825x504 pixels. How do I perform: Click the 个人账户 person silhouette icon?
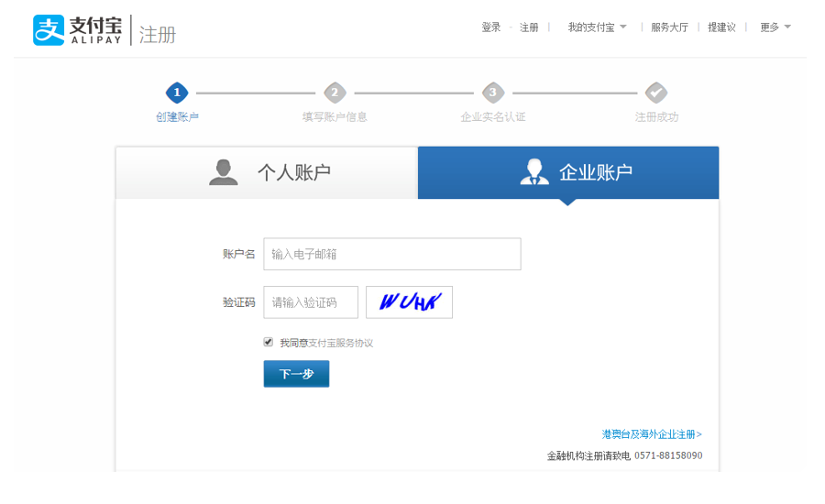pyautogui.click(x=224, y=172)
